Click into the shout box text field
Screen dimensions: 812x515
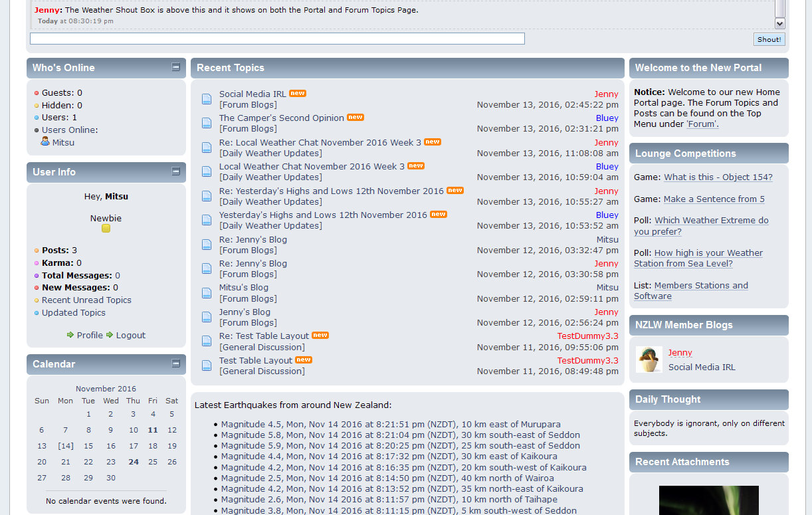pos(277,39)
